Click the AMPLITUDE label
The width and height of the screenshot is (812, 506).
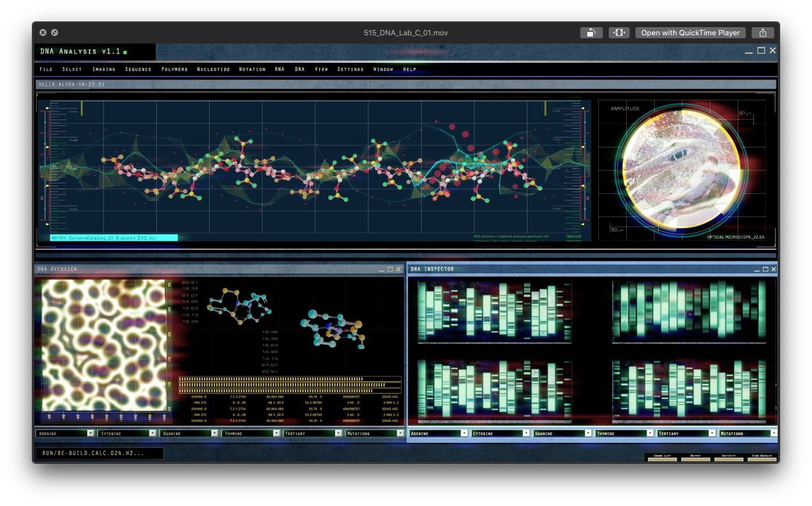pos(625,109)
